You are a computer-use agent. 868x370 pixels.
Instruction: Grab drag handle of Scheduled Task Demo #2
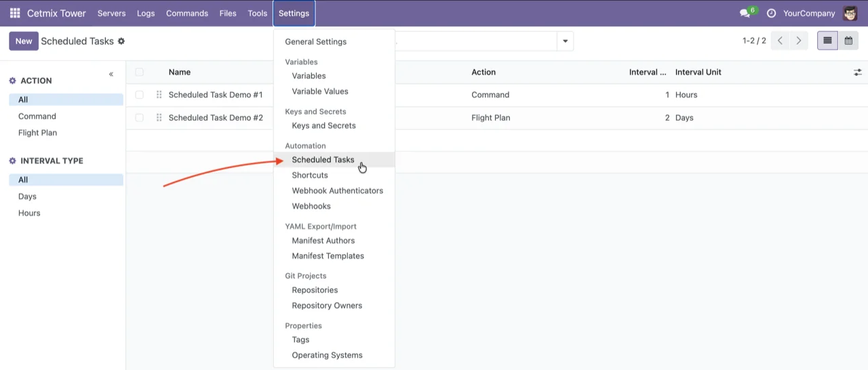159,118
